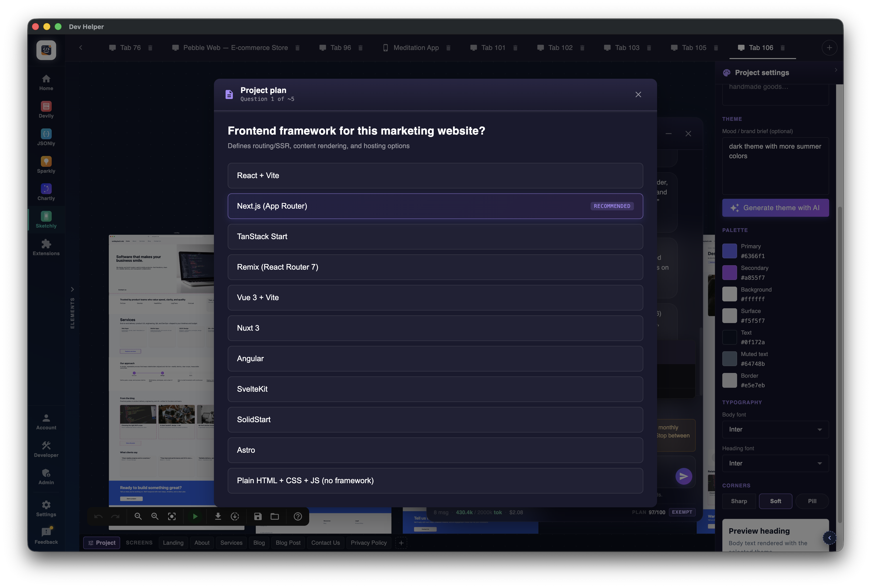
Task: Click the Muted text color swatch
Action: coord(729,358)
